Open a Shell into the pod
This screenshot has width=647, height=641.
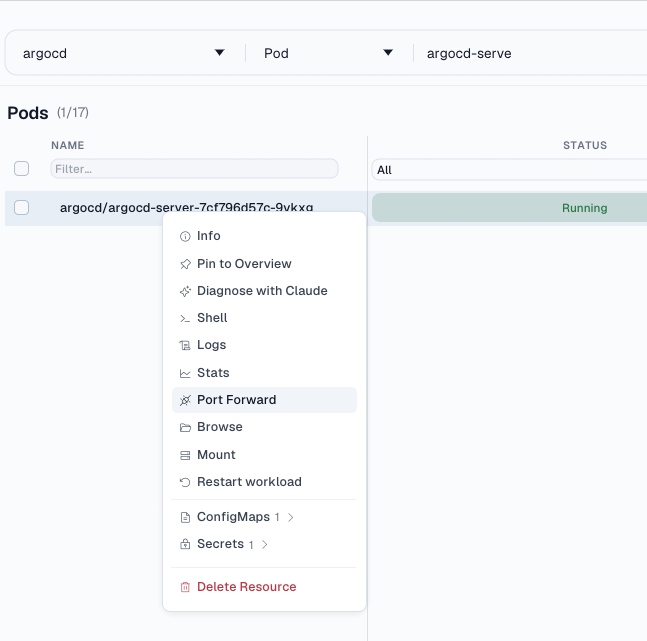click(264, 318)
